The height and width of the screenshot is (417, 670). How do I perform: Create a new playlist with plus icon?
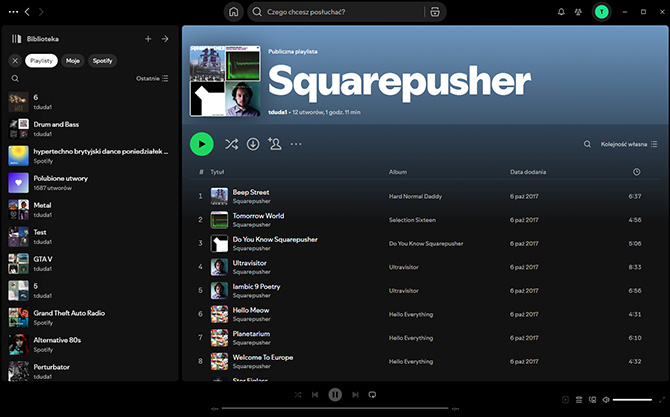[148, 39]
